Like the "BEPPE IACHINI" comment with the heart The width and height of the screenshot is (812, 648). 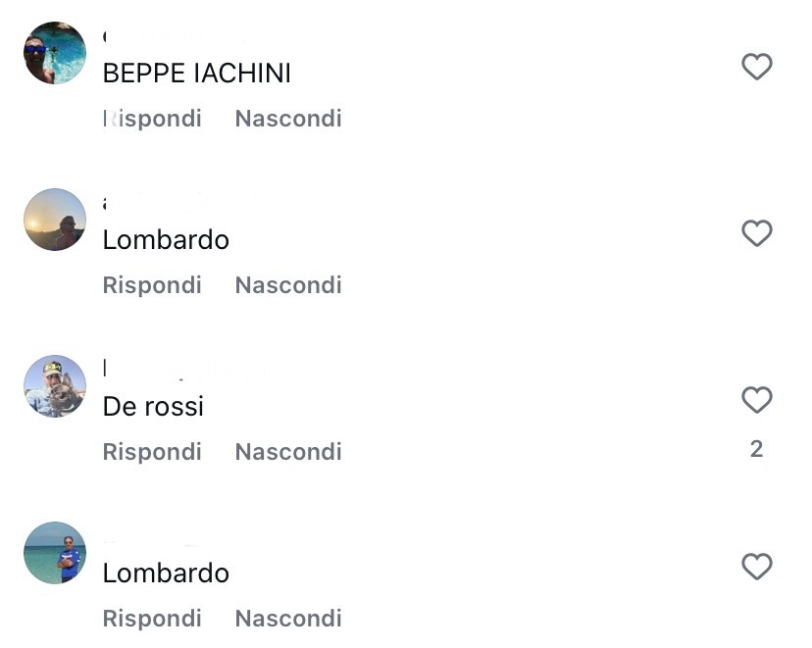click(756, 67)
